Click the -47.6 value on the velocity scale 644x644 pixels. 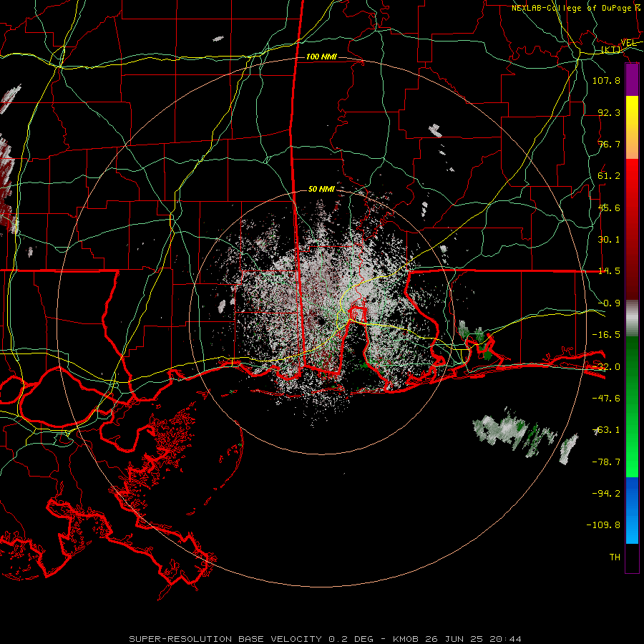pos(606,399)
